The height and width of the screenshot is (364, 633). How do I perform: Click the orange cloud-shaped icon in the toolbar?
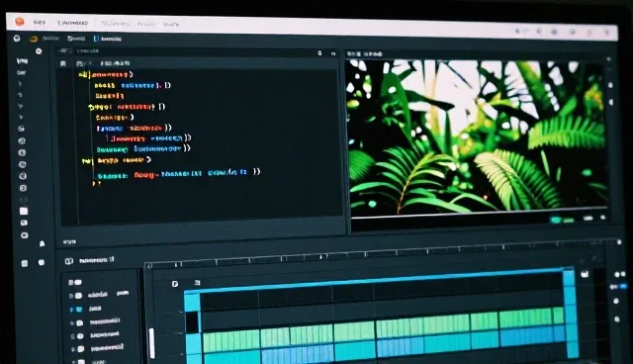point(34,39)
